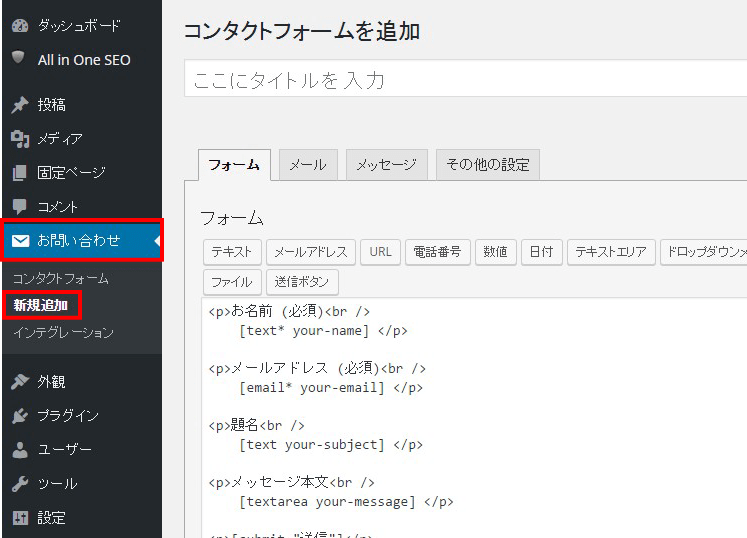This screenshot has width=747, height=538.
Task: Click the Comments speech bubble icon
Action: click(20, 206)
